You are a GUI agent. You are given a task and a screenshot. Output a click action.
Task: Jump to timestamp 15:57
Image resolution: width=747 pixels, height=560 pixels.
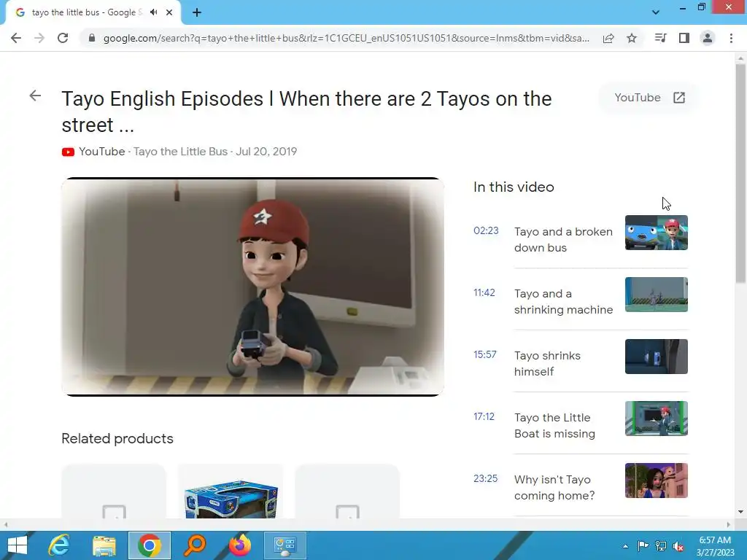tap(485, 355)
